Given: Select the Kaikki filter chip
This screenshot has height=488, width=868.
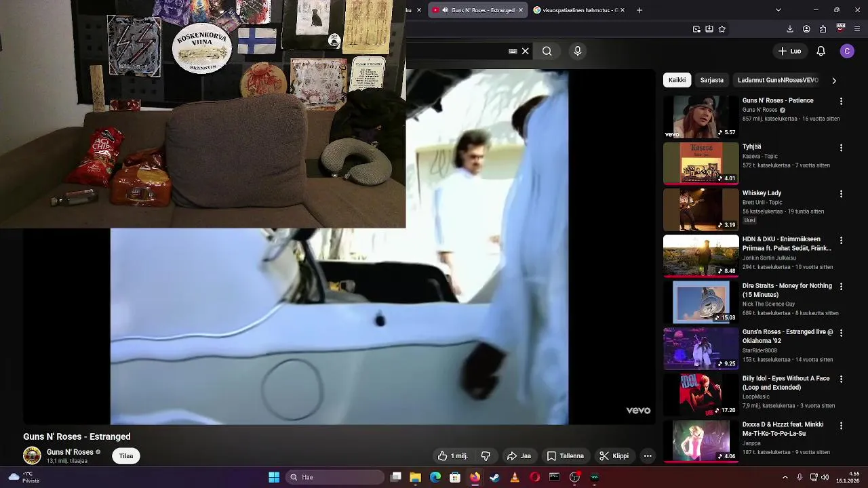Looking at the screenshot, I should click(x=677, y=80).
